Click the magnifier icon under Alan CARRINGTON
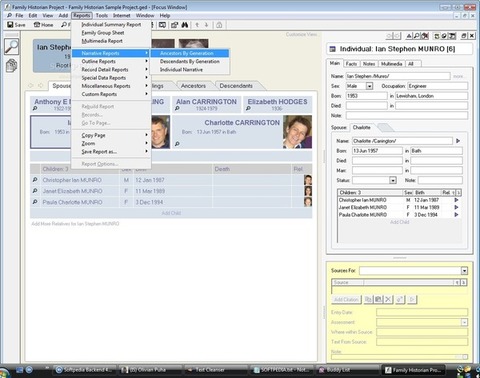 coord(177,108)
